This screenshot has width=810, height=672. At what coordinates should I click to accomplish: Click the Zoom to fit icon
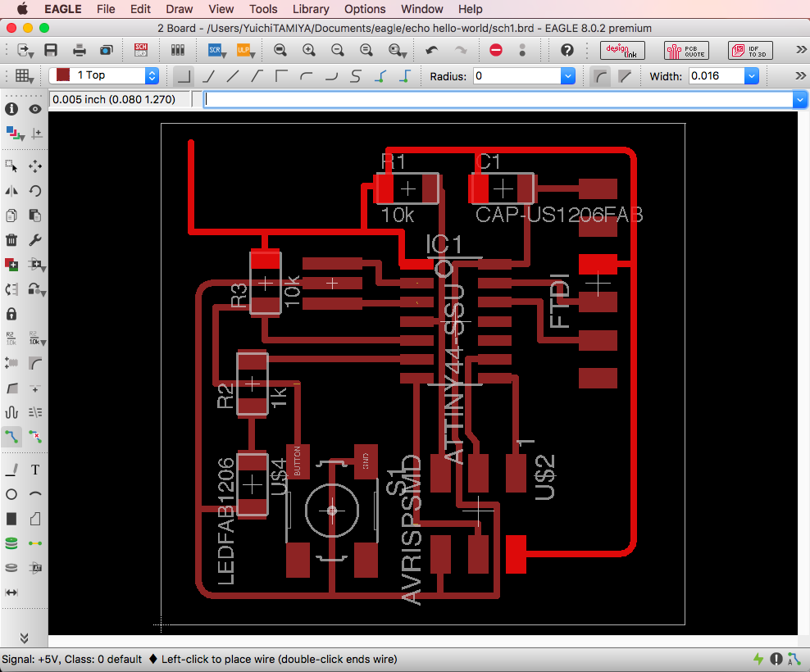pyautogui.click(x=280, y=50)
